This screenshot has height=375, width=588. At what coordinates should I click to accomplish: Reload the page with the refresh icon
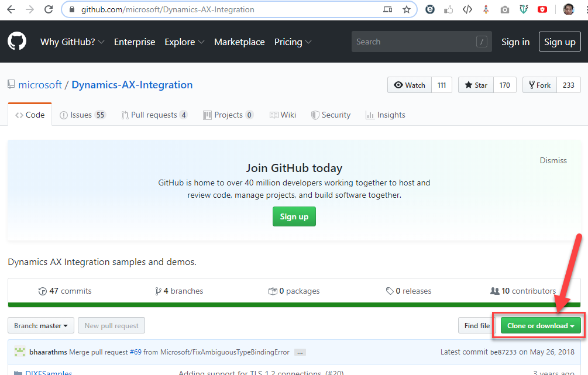pos(49,9)
